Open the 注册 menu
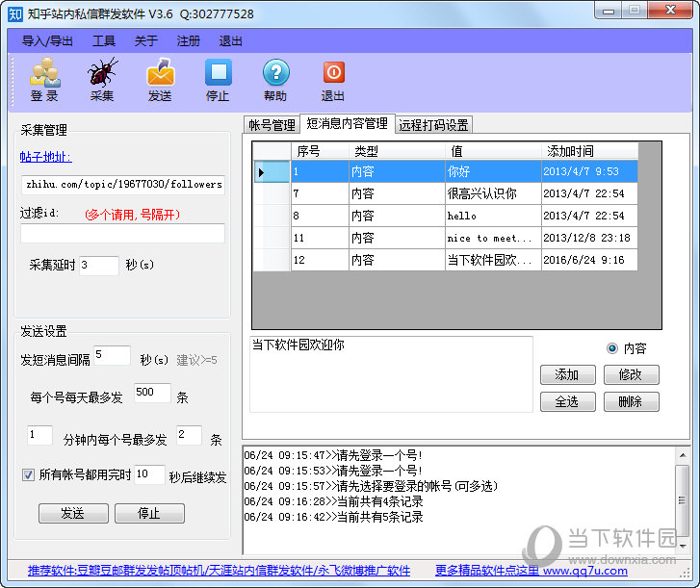The image size is (700, 588). (x=189, y=41)
